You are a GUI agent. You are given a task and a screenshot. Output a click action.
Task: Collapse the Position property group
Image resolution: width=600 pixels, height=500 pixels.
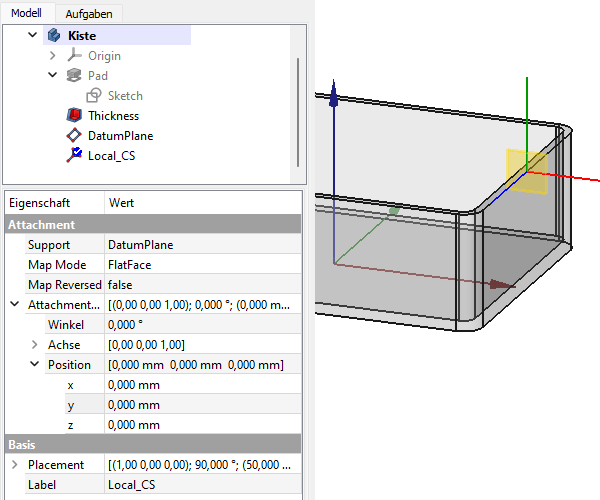35,365
